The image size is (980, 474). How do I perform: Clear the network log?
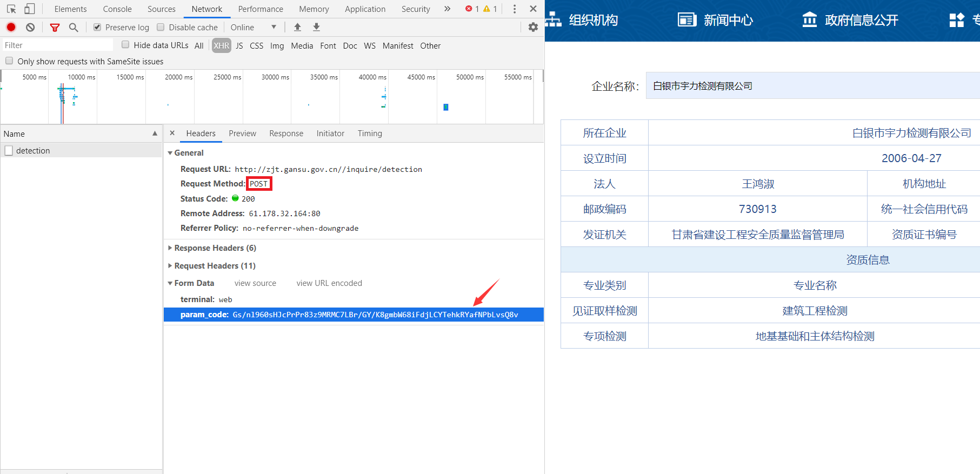(30, 27)
